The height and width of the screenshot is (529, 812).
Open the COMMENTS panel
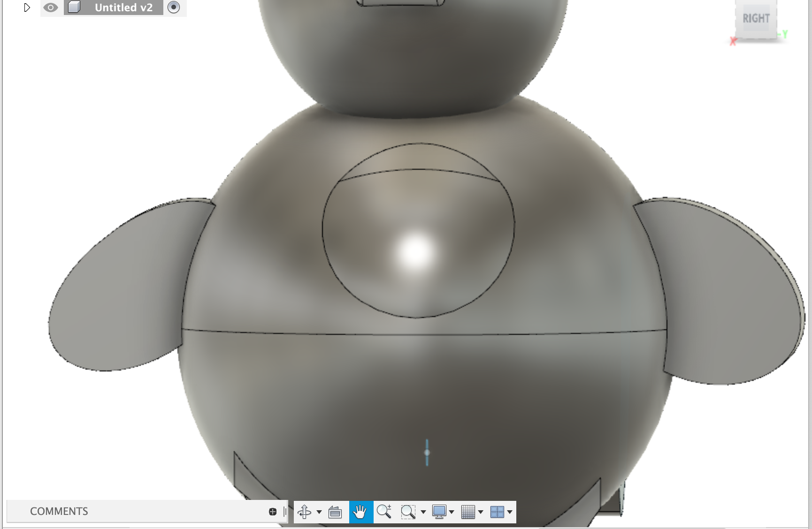[x=59, y=511]
